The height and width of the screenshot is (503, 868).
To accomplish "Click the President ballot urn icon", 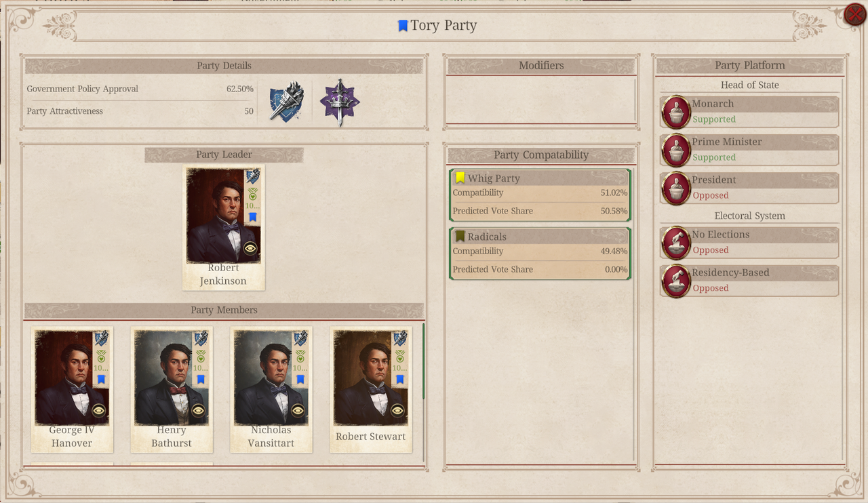I will [x=675, y=188].
